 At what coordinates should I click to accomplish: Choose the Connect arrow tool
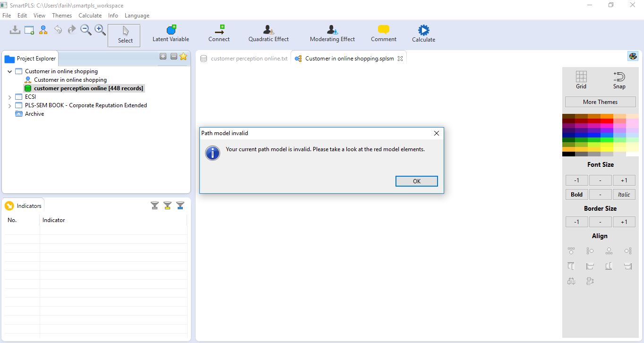coord(219,34)
